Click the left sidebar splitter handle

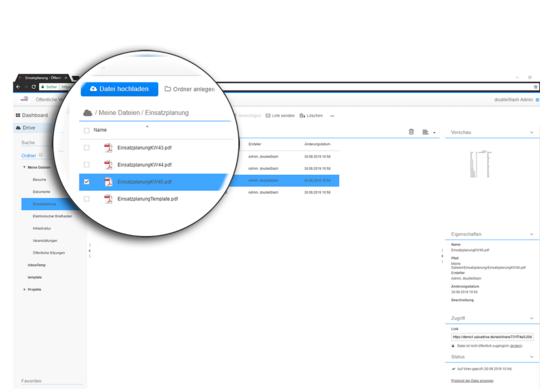click(90, 251)
